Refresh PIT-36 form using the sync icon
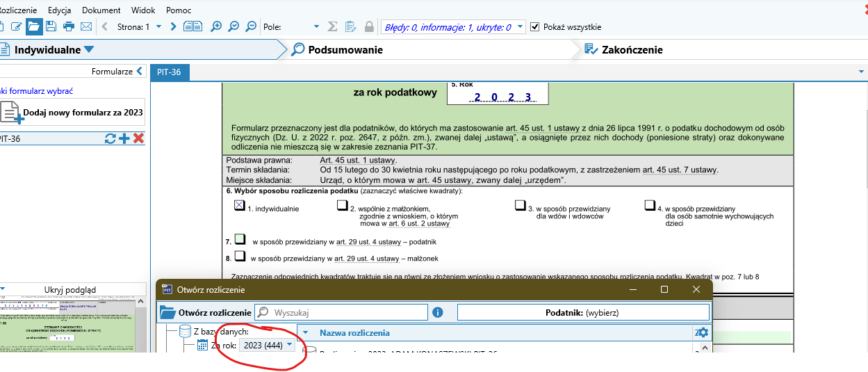868x372 pixels. [110, 138]
